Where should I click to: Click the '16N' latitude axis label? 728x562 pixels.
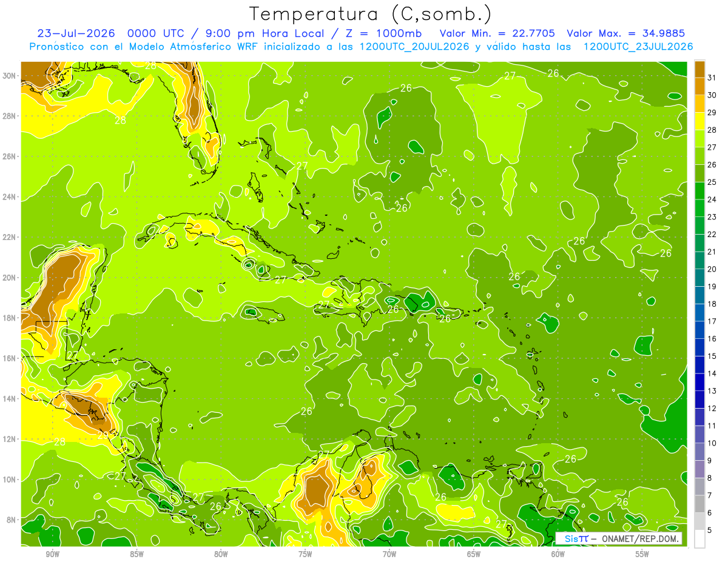(x=10, y=358)
